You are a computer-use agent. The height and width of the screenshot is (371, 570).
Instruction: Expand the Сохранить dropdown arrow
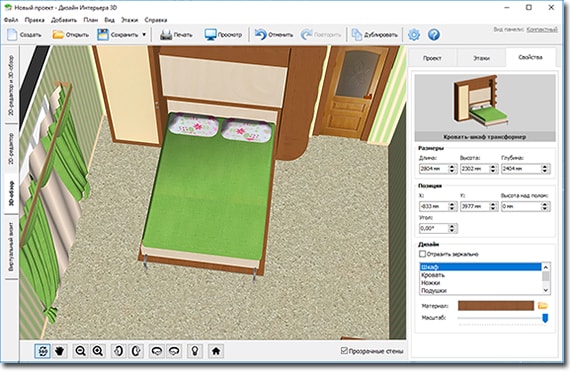pos(144,35)
